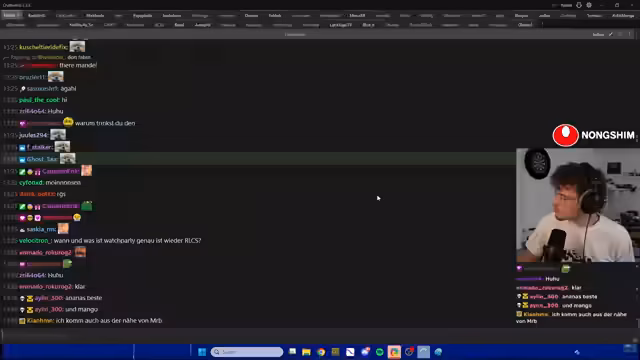
Task: Open the Task View taskbar icon
Action: click(292, 351)
